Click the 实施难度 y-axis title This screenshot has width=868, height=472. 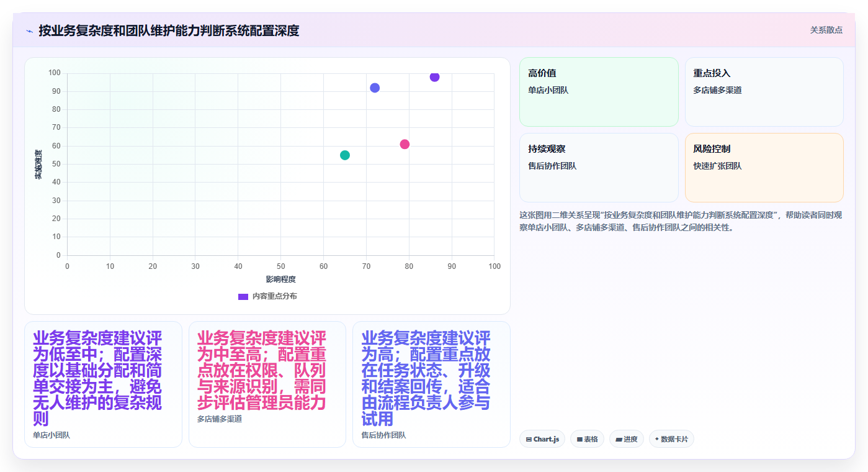pos(38,165)
